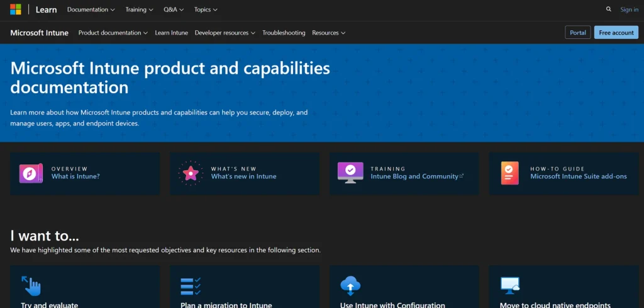Image resolution: width=644 pixels, height=308 pixels.
Task: Click the monitor checkmark Training icon
Action: tap(350, 173)
